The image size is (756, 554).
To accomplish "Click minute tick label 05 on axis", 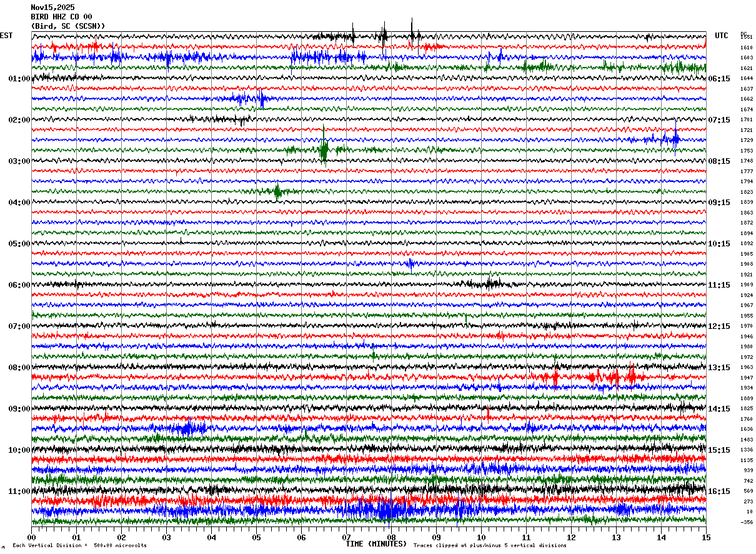I will pos(256,537).
